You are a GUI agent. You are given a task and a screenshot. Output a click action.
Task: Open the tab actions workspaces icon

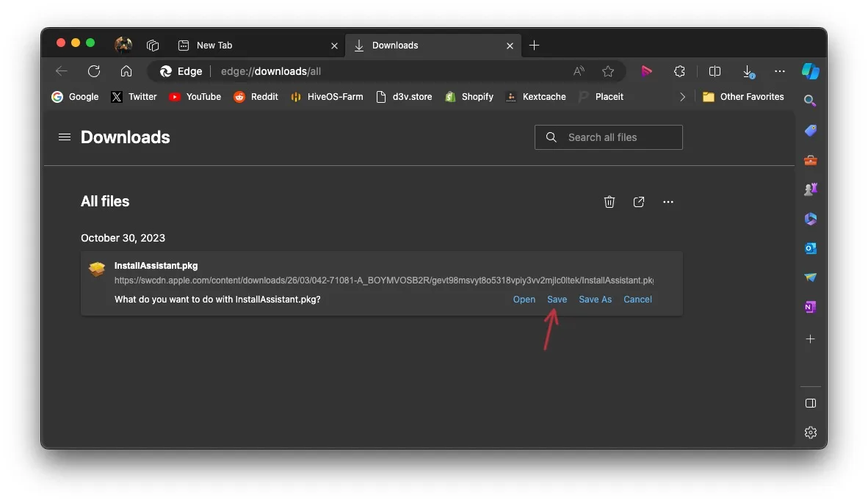(153, 46)
